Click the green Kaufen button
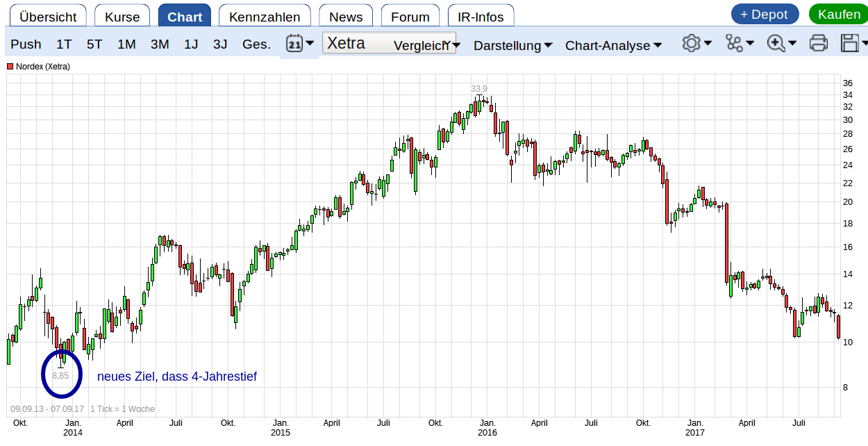 point(839,14)
